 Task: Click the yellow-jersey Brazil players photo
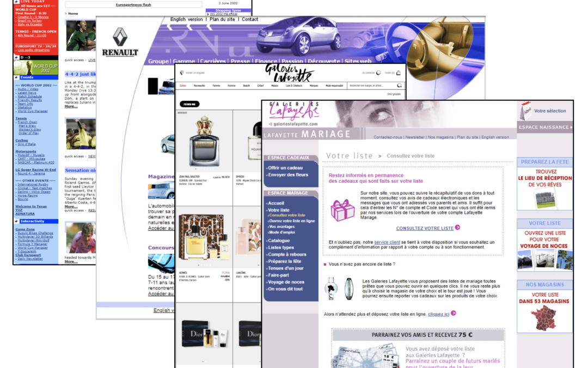[81, 134]
